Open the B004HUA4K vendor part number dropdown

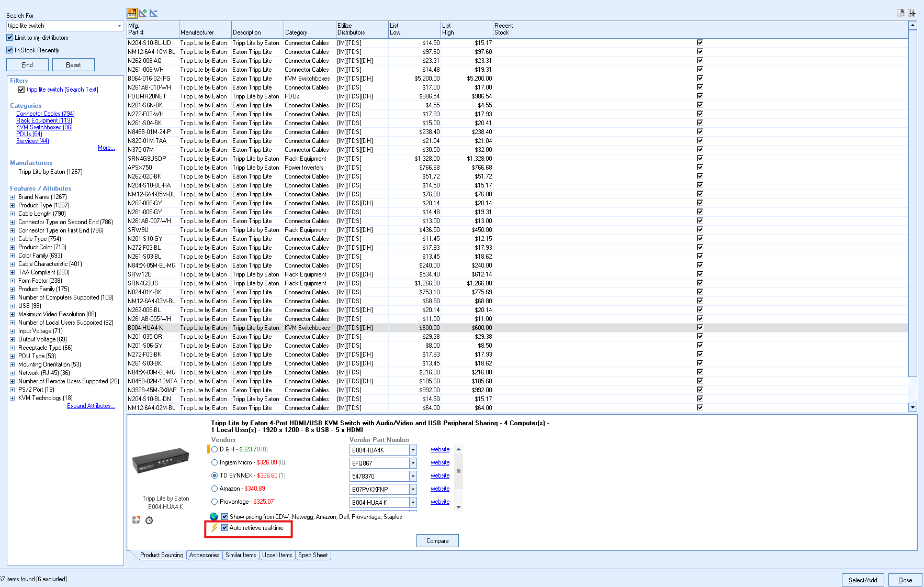[x=413, y=450]
